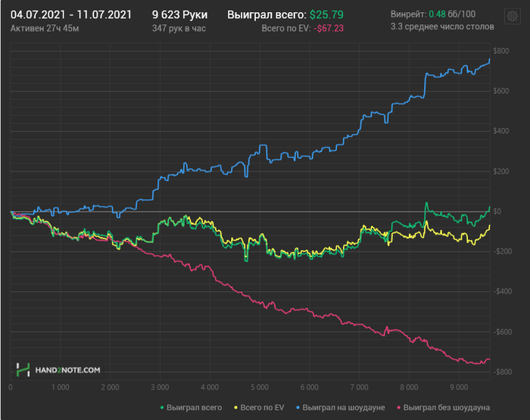Toggle the Всего по EV series label
Screen dimensions: 530x420
[262, 408]
